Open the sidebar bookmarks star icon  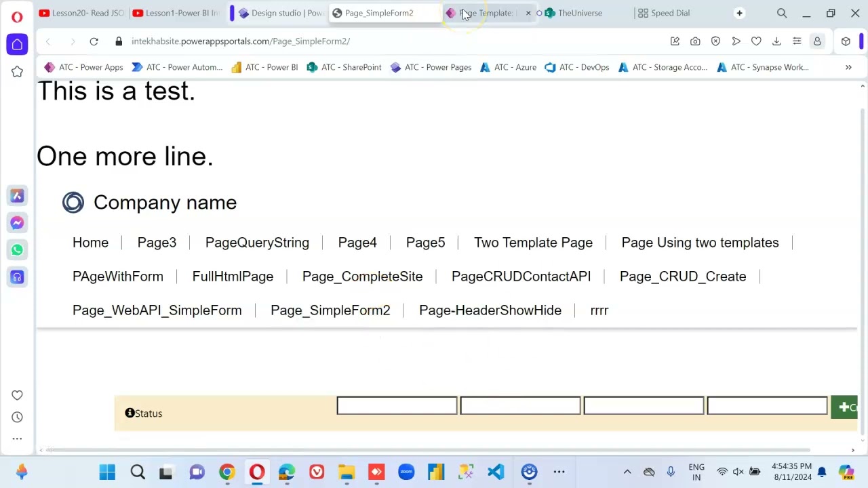pyautogui.click(x=17, y=72)
